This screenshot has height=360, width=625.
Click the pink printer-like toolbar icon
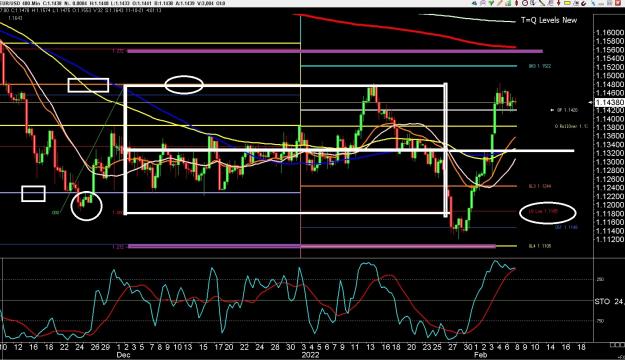483,3
